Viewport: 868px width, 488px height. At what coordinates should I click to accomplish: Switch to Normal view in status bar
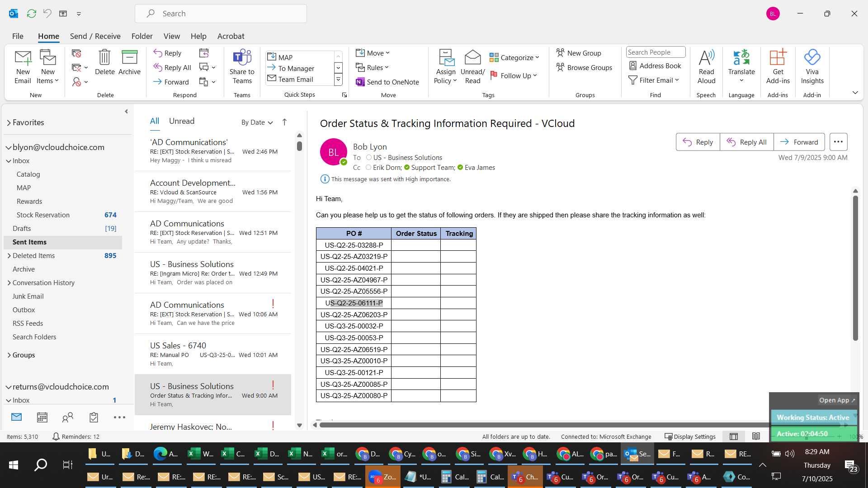(x=734, y=436)
